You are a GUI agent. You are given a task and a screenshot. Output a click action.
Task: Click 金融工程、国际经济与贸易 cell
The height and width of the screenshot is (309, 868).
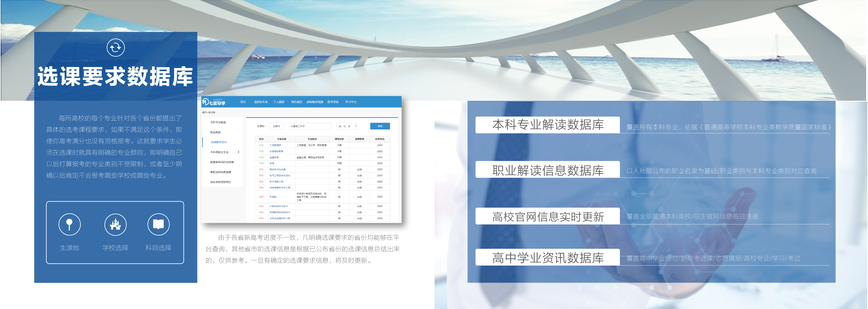point(310,158)
